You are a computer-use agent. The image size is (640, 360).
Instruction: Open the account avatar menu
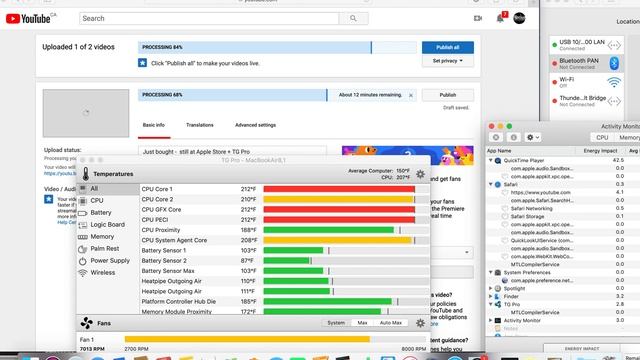[519, 18]
